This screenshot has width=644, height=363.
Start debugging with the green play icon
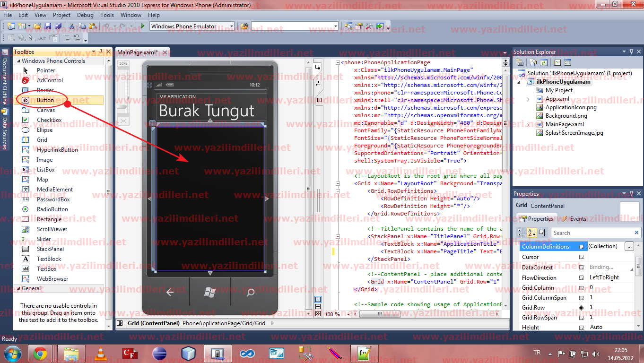143,26
